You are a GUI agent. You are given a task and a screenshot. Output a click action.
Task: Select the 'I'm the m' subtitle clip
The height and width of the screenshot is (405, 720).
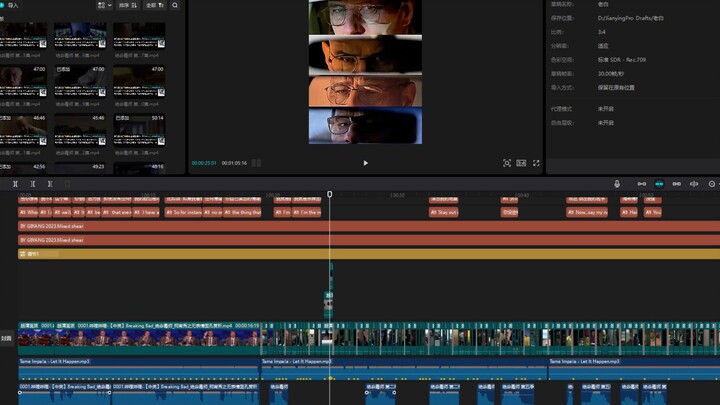pos(306,212)
